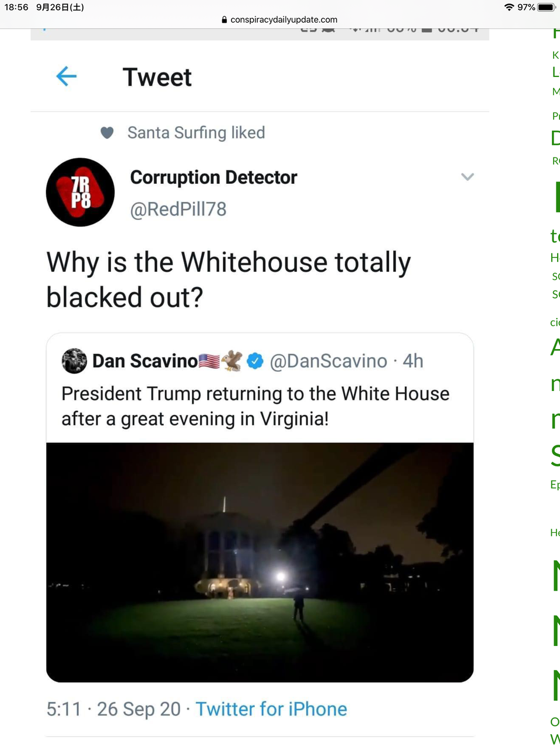Click the heart icon next to Santa Surfing
560x747 pixels.
[x=107, y=133]
